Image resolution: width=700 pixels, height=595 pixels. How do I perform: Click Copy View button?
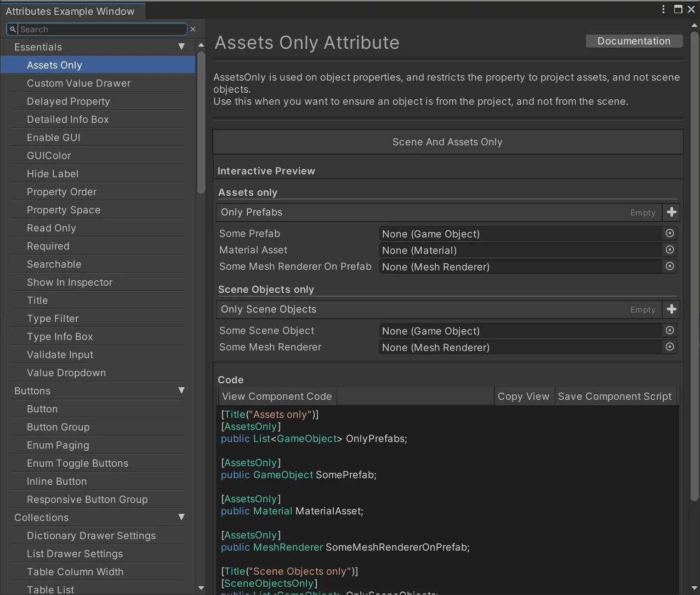pos(523,396)
